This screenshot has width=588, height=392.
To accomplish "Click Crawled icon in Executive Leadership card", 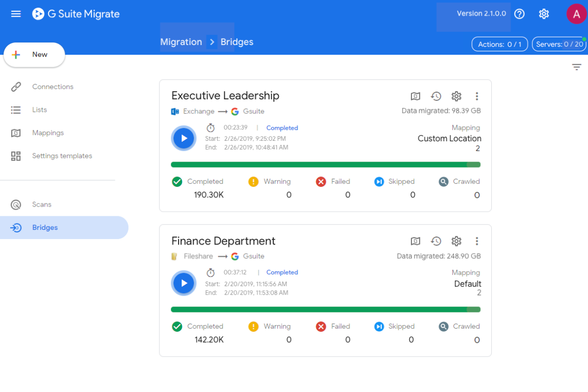I will pos(444,182).
